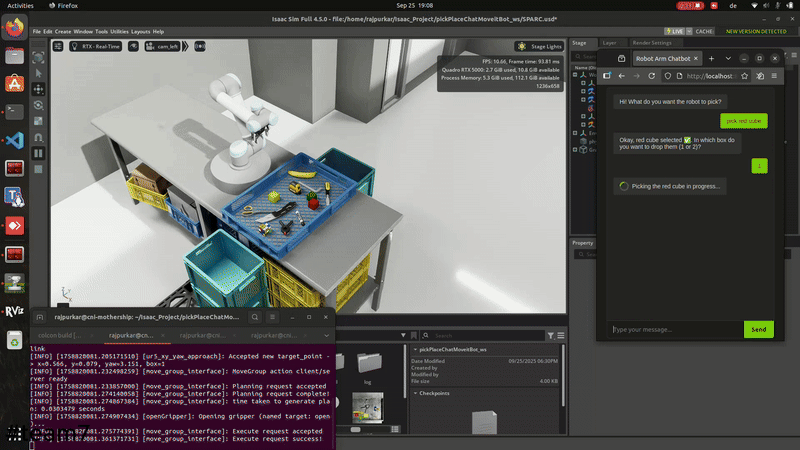Open the cam_left camera dropdown
The image size is (800, 450).
(162, 46)
